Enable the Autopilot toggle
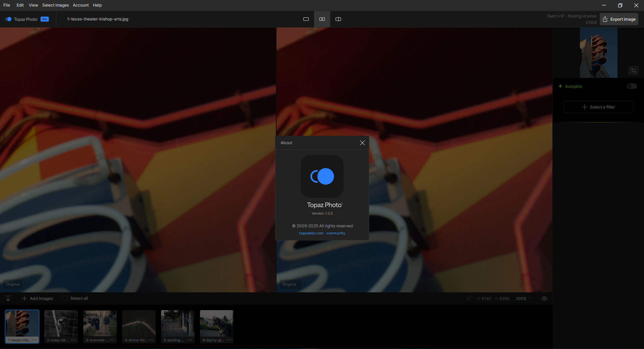 pos(632,86)
